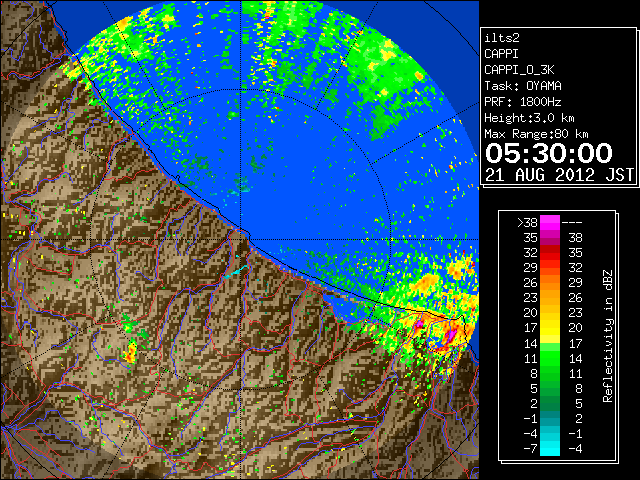Select the ilts2 label in info box
Image resolution: width=640 pixels, height=480 pixels.
(x=502, y=38)
